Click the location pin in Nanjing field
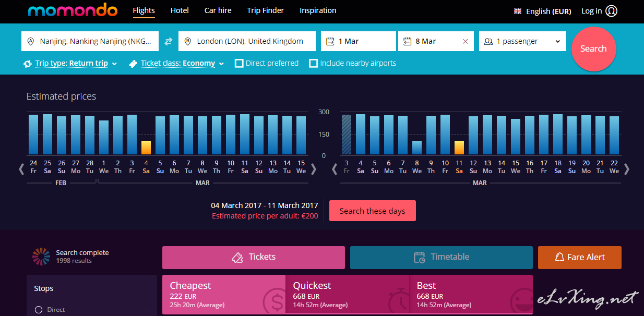 click(x=30, y=41)
